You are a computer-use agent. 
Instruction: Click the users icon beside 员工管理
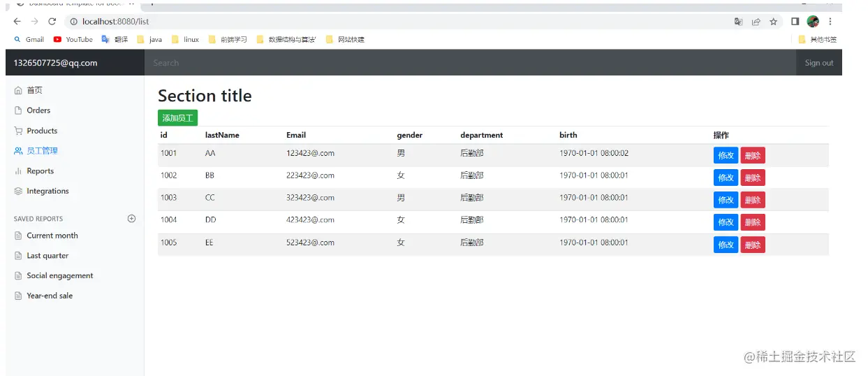tap(18, 151)
